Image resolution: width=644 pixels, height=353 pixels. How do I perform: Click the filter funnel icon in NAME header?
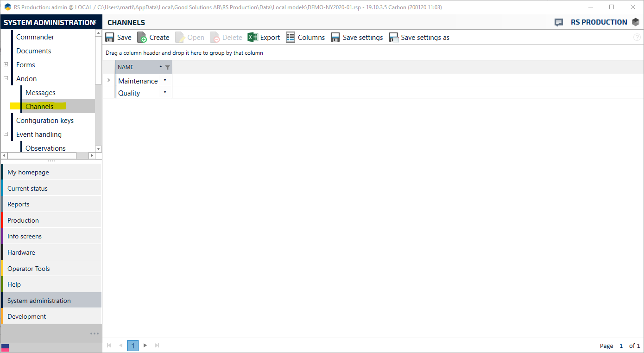[167, 67]
